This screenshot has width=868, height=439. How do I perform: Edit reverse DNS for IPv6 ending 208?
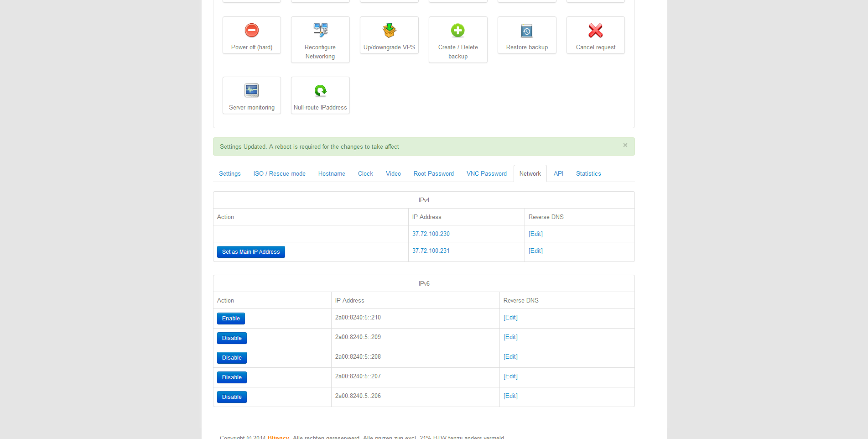(510, 357)
